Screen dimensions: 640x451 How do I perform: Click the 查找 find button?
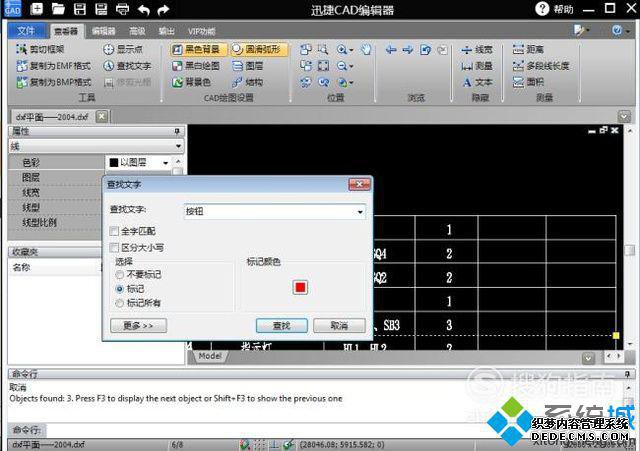pyautogui.click(x=282, y=326)
